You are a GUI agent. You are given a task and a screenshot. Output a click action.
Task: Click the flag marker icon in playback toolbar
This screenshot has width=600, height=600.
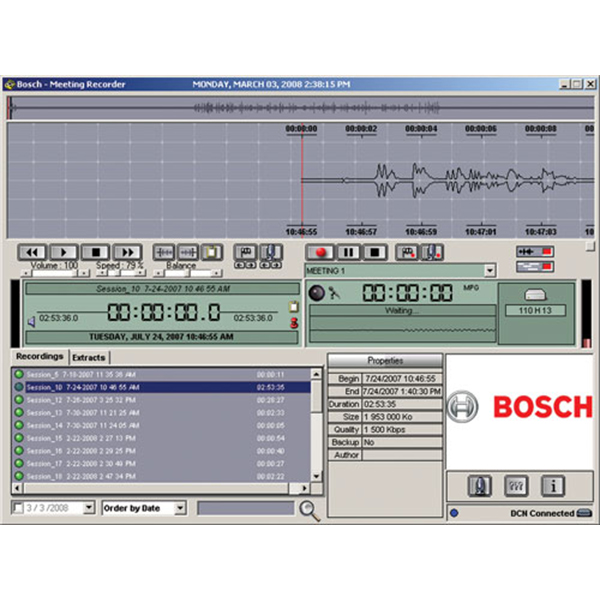click(245, 252)
